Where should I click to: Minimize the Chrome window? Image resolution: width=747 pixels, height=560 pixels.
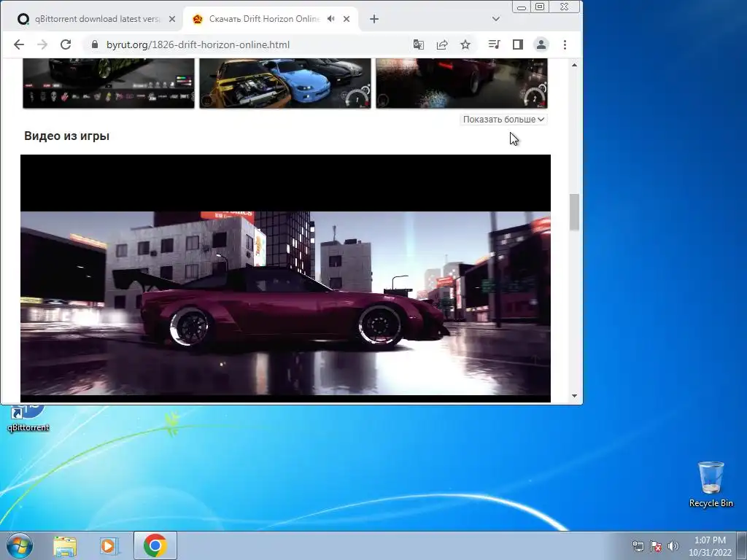[x=522, y=7]
